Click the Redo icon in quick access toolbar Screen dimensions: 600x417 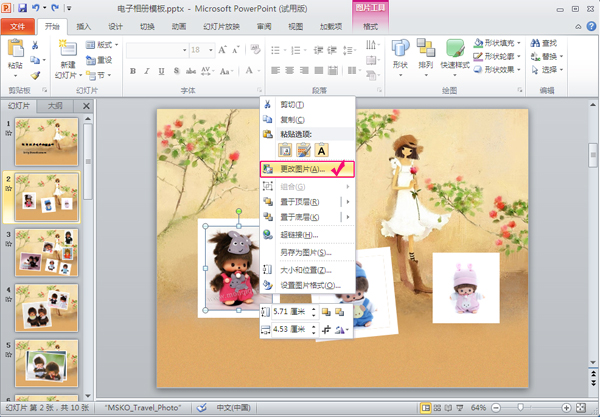point(55,8)
